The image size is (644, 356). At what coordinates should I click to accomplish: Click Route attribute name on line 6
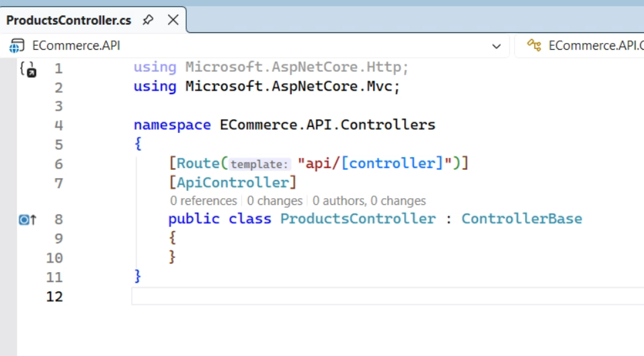coord(198,163)
